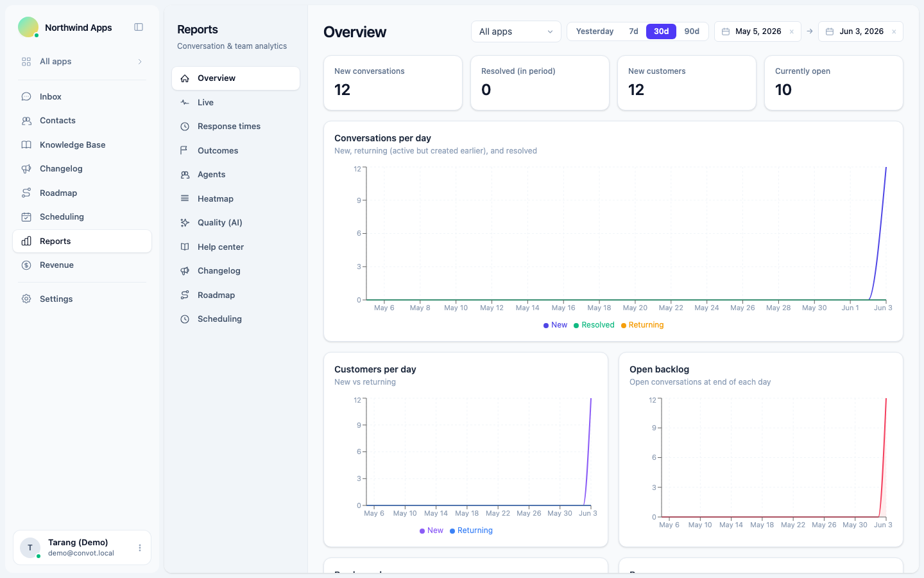This screenshot has width=924, height=578.
Task: Click the Live activity pulse icon
Action: click(185, 103)
